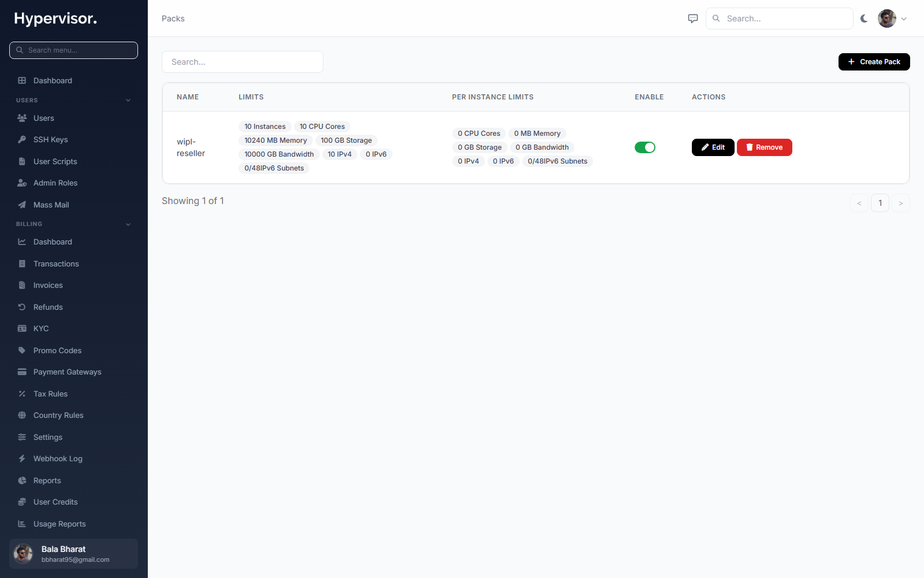Click the sidebar Dashboard grid icon
The width and height of the screenshot is (924, 578).
(x=22, y=80)
